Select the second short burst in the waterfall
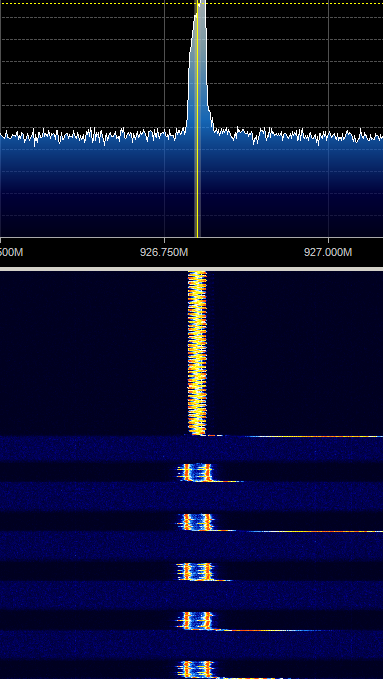The image size is (383, 679). (195, 522)
